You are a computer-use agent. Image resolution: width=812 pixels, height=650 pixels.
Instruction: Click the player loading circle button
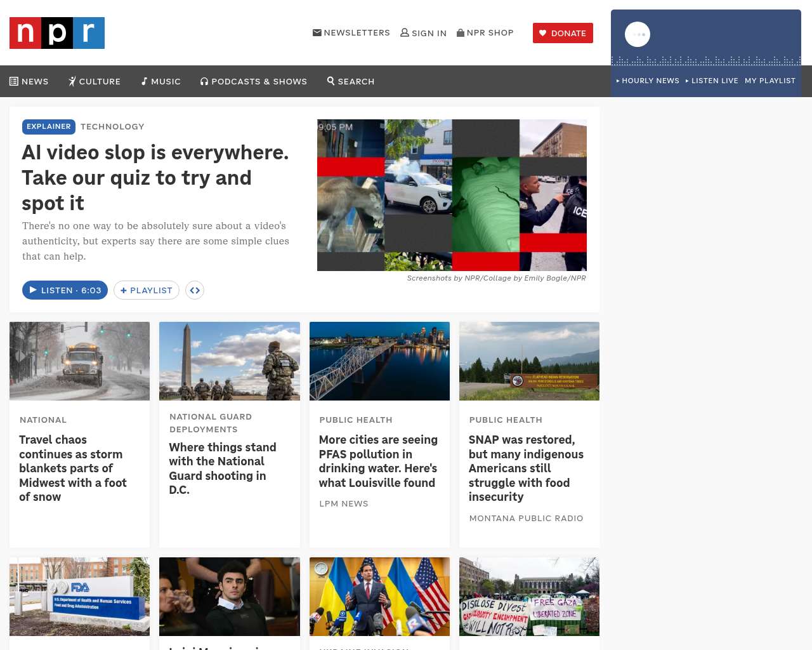pyautogui.click(x=638, y=34)
